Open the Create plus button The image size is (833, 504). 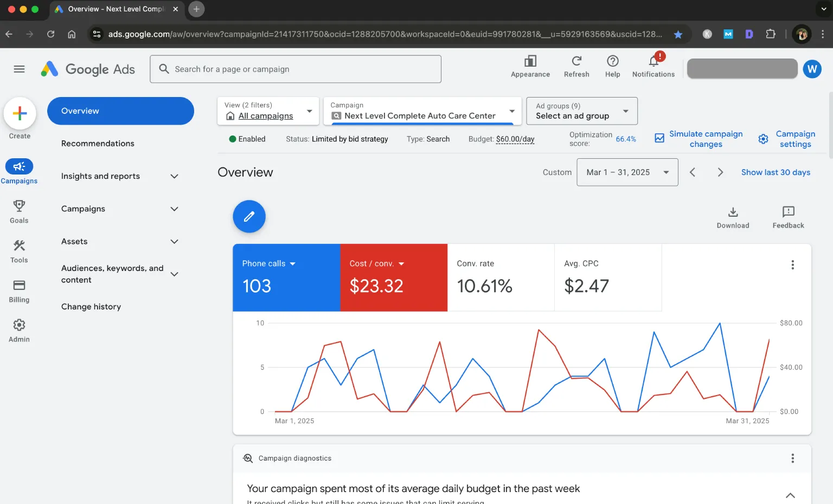point(20,113)
